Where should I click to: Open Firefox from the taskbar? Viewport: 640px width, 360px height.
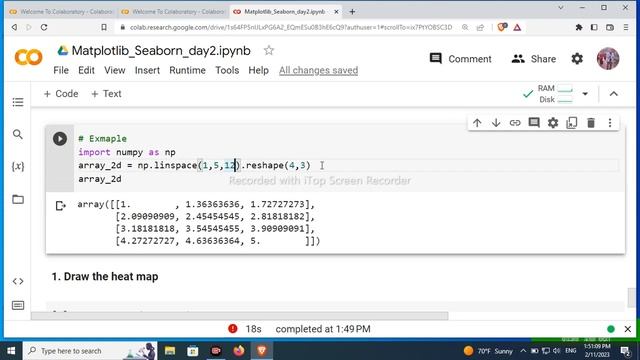pyautogui.click(x=239, y=351)
